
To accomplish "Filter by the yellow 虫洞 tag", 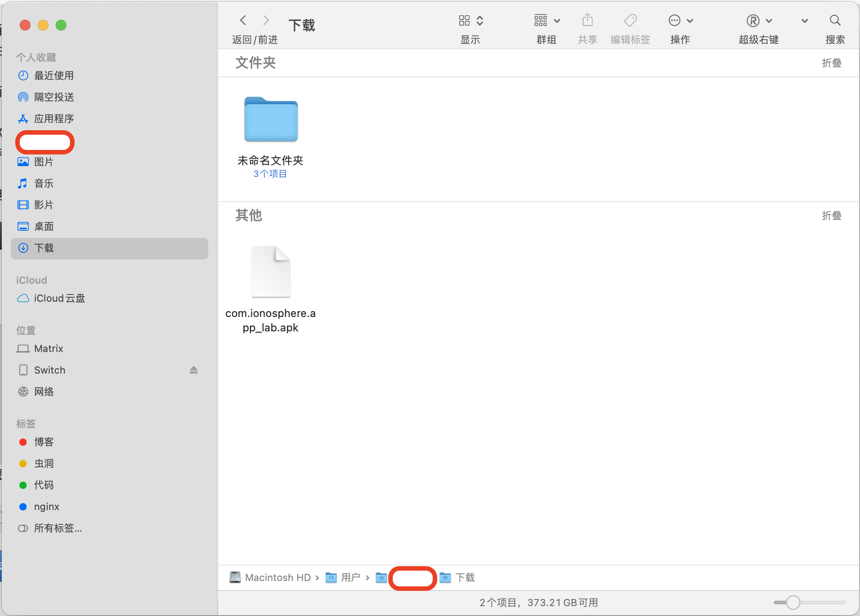I will [110, 463].
